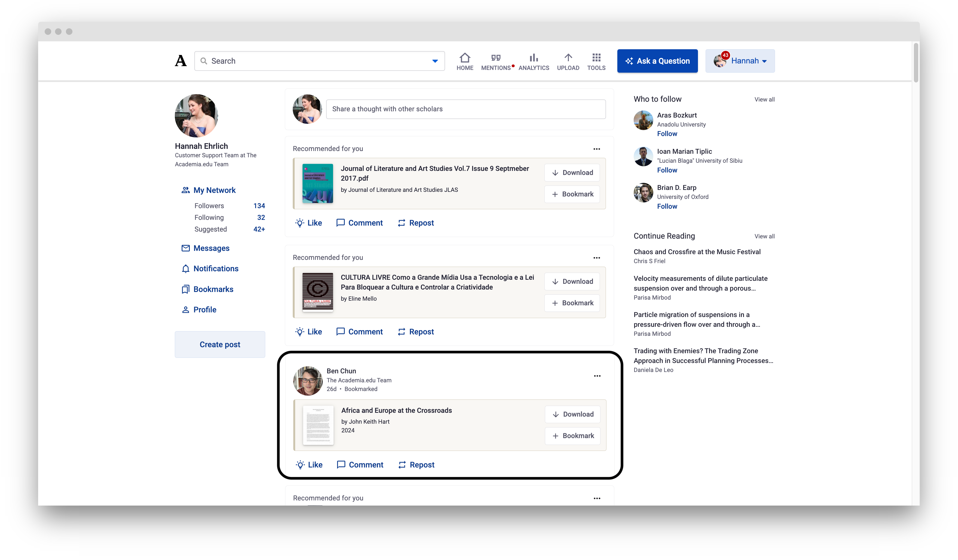Viewport: 958px width, 560px height.
Task: Open Journal of Literature cover thumbnail
Action: point(318,183)
